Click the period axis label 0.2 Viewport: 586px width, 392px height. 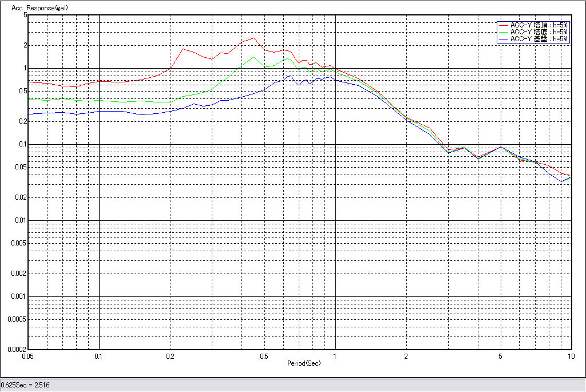point(170,356)
